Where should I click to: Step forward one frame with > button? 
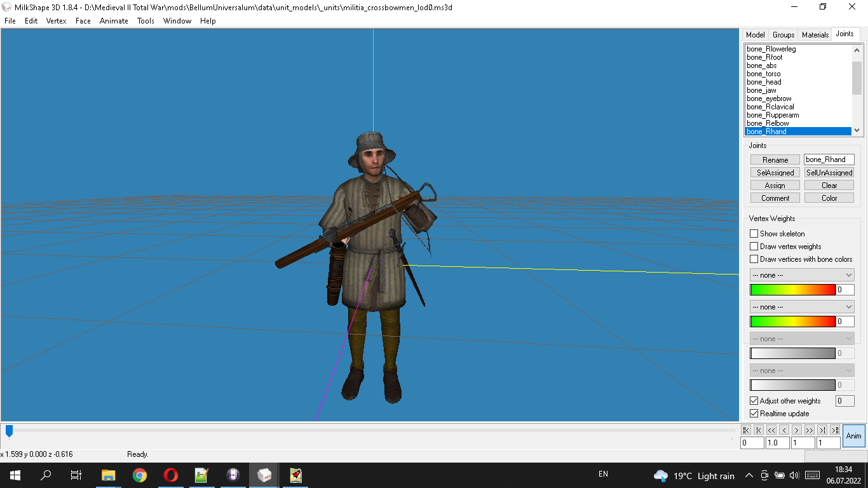797,430
